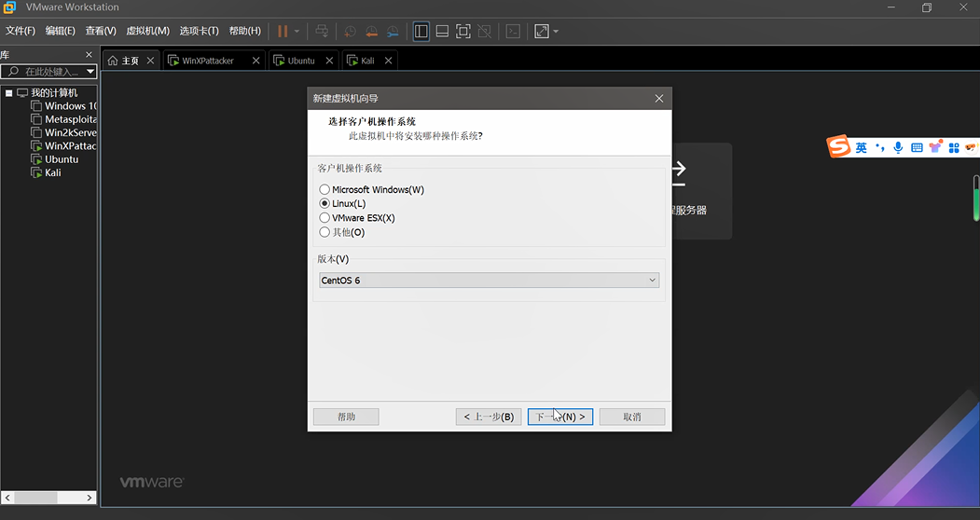Screen dimensions: 980x520
Task: Click the stretch guest display icon
Action: click(542, 32)
